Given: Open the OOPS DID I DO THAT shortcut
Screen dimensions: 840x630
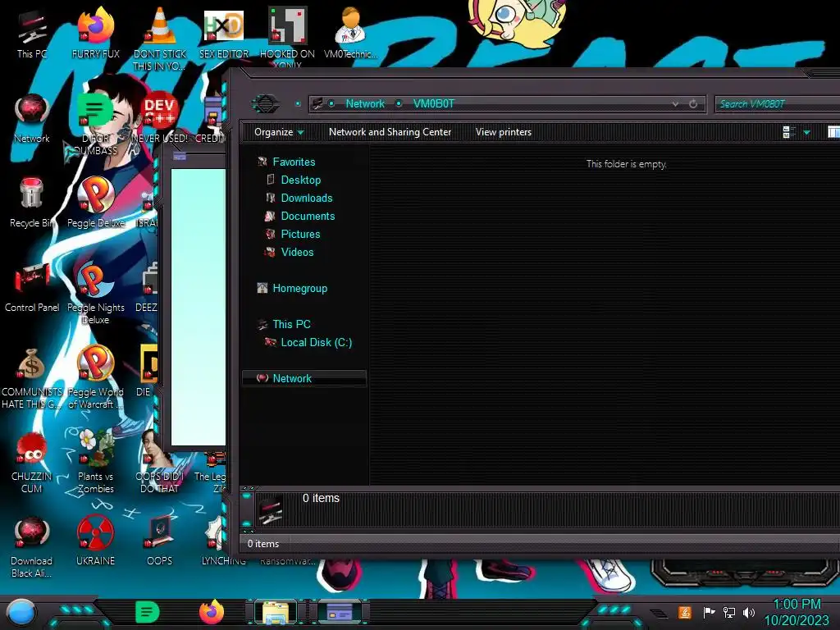Looking at the screenshot, I should coord(160,463).
